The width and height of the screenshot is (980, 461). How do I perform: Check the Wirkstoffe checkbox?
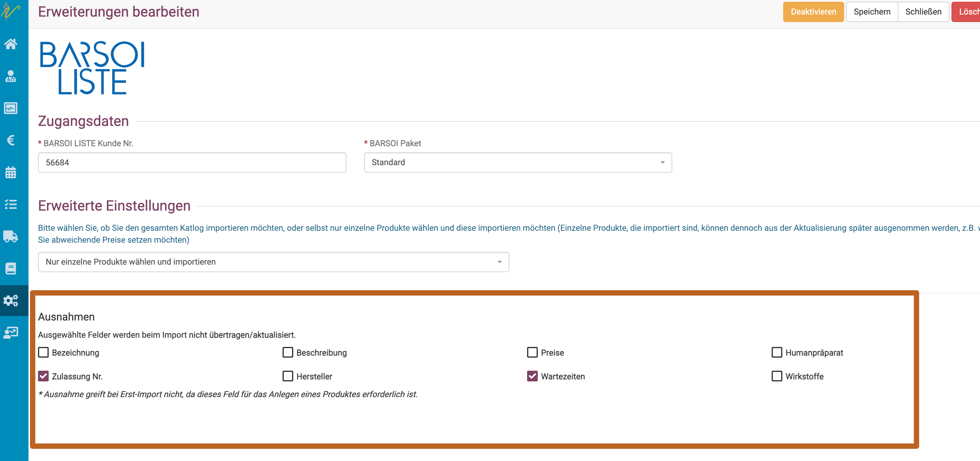(x=777, y=376)
